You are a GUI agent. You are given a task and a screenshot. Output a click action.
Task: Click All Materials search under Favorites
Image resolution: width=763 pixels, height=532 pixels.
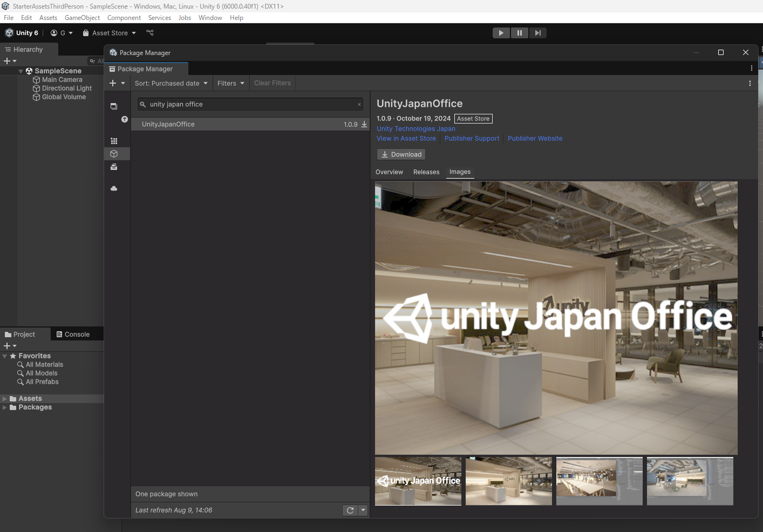[x=44, y=365]
